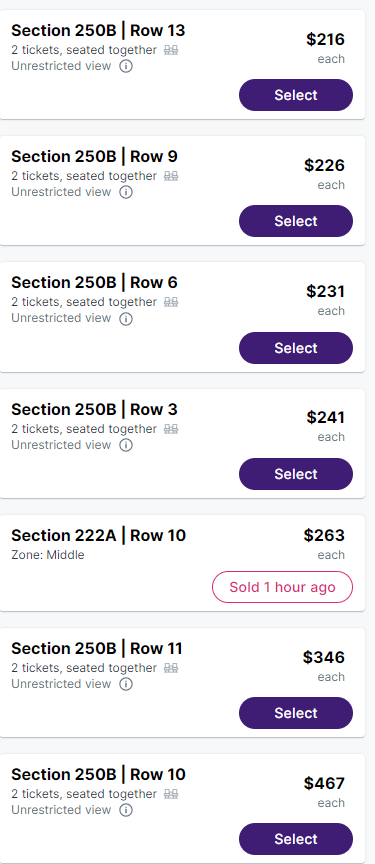375x864 pixels.
Task: Click the seats icon on the Row 6 listing
Action: (171, 302)
